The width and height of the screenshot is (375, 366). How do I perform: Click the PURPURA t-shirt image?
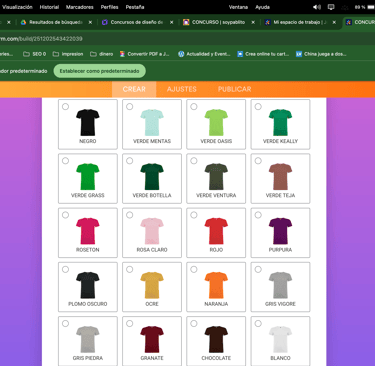coord(280,231)
